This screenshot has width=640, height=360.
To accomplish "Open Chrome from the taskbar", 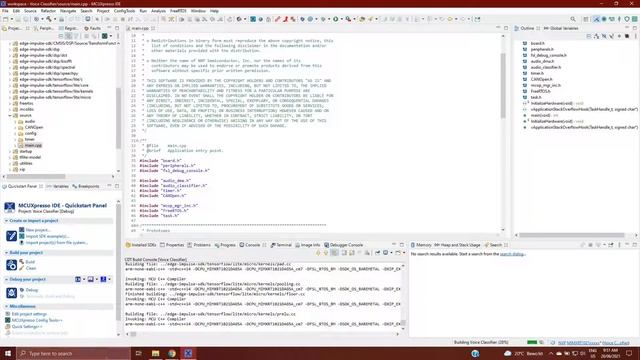I will [172, 353].
